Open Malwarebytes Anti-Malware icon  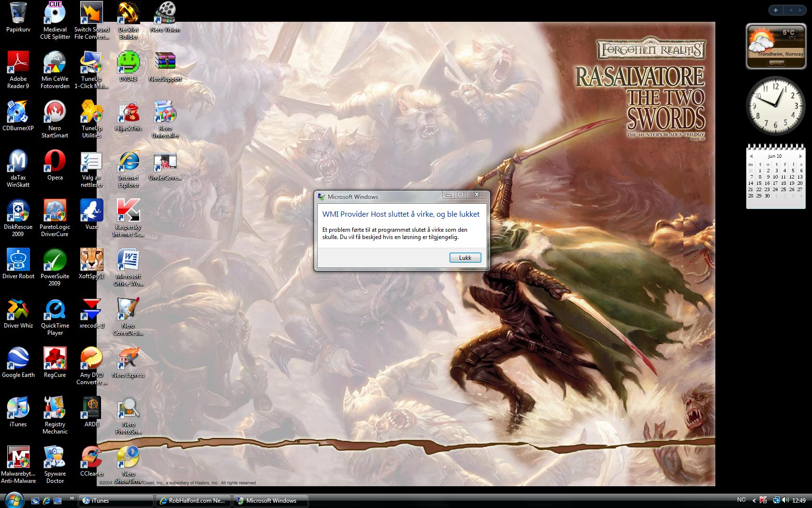(x=18, y=464)
